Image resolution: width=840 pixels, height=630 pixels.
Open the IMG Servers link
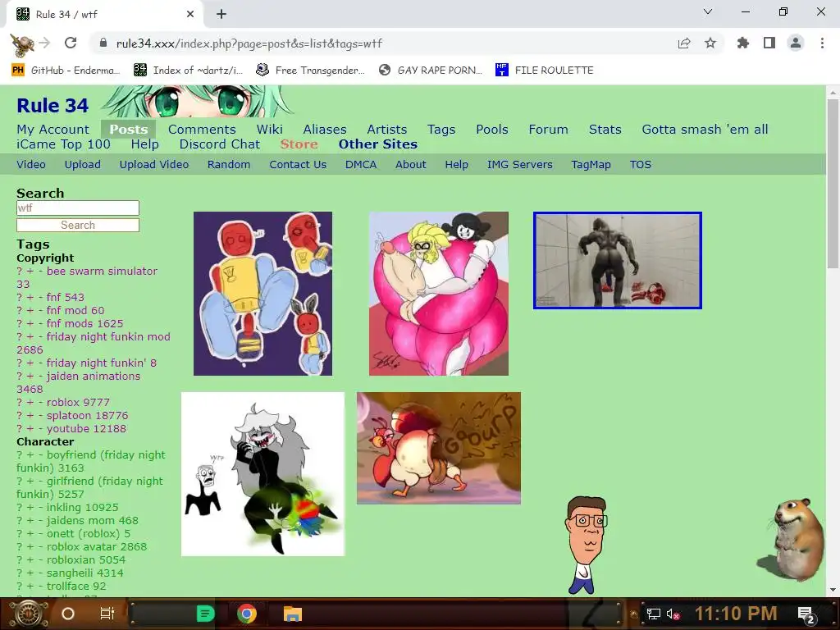(519, 164)
